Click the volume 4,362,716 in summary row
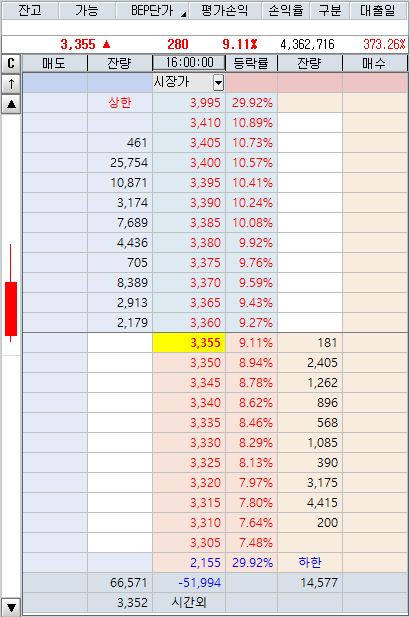Viewport: 410px width, 617px height. 307,44
